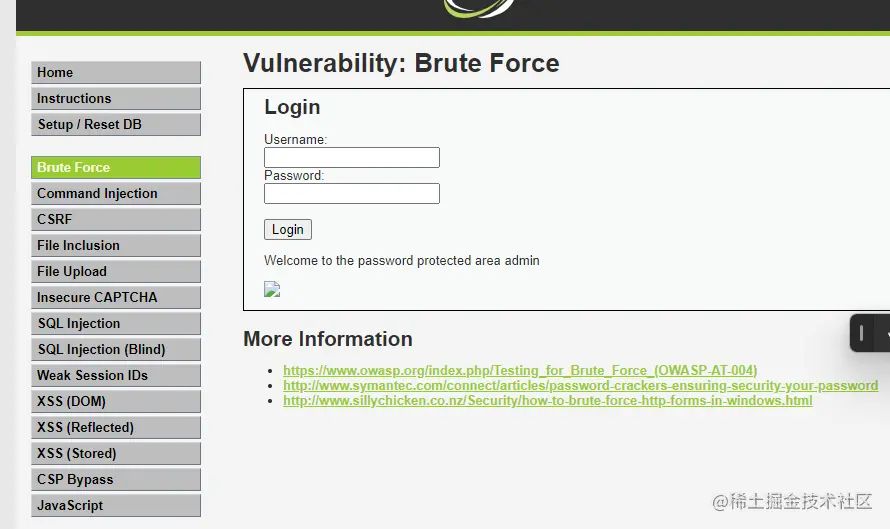
Task: Focus the Username text field
Action: [x=351, y=158]
